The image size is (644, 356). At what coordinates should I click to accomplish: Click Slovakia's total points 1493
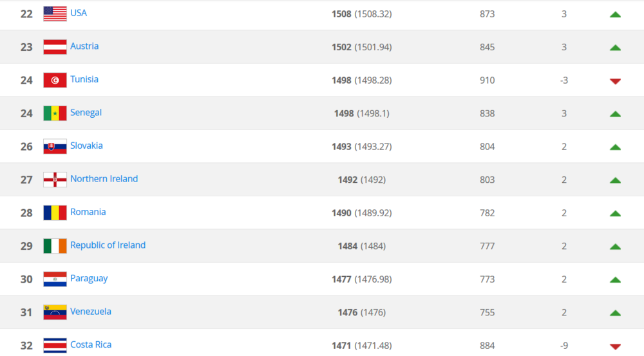(x=341, y=147)
